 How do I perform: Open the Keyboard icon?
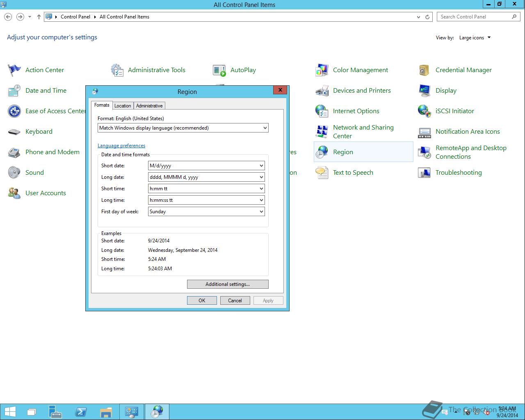[x=14, y=132]
